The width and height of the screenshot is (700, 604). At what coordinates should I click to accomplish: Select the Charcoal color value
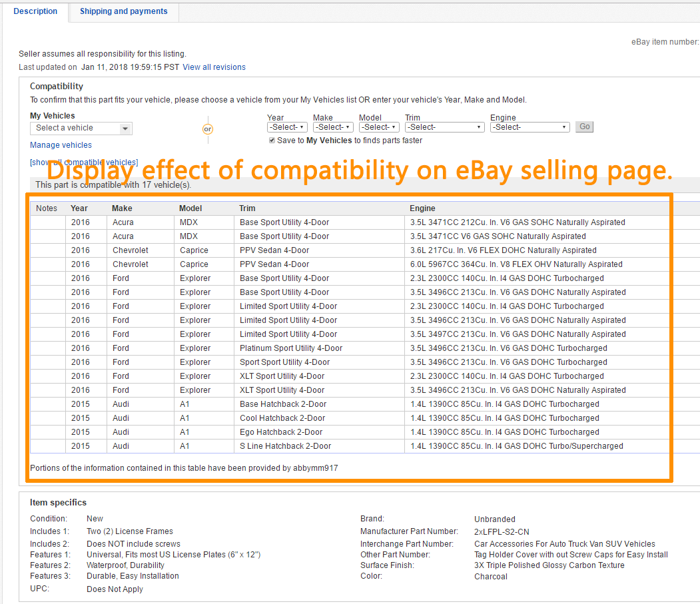[491, 576]
